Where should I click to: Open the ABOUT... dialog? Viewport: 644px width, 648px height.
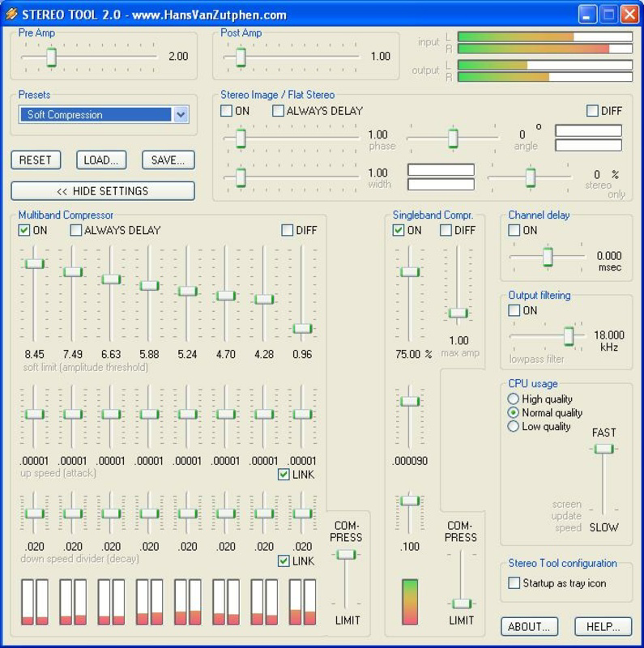pyautogui.click(x=529, y=626)
